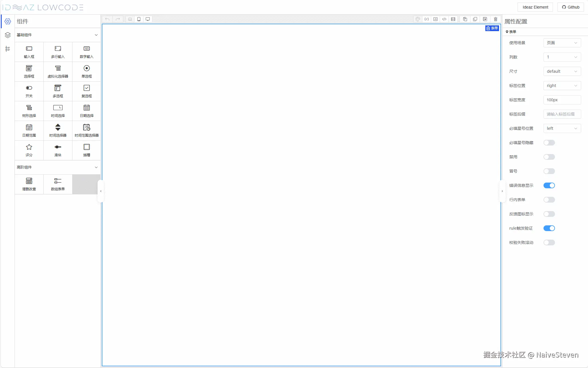Pick the 增删改查 CRUD component
Image resolution: width=588 pixels, height=368 pixels.
tap(29, 184)
